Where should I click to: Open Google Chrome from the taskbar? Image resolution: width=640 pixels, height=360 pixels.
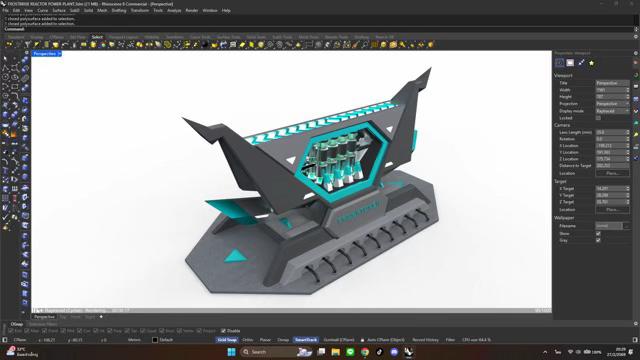click(365, 352)
